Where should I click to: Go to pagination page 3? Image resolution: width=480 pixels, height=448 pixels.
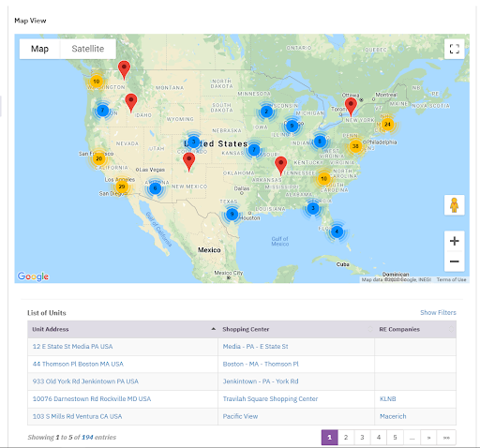click(x=362, y=438)
